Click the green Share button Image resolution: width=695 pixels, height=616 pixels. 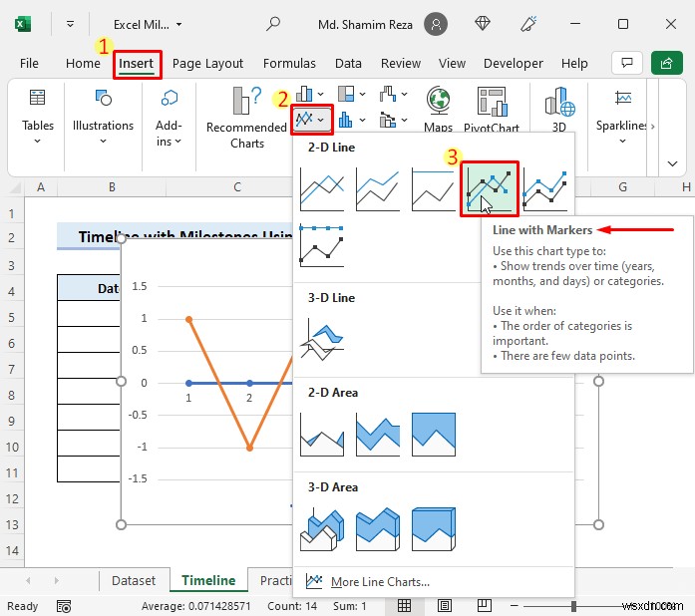[x=667, y=63]
